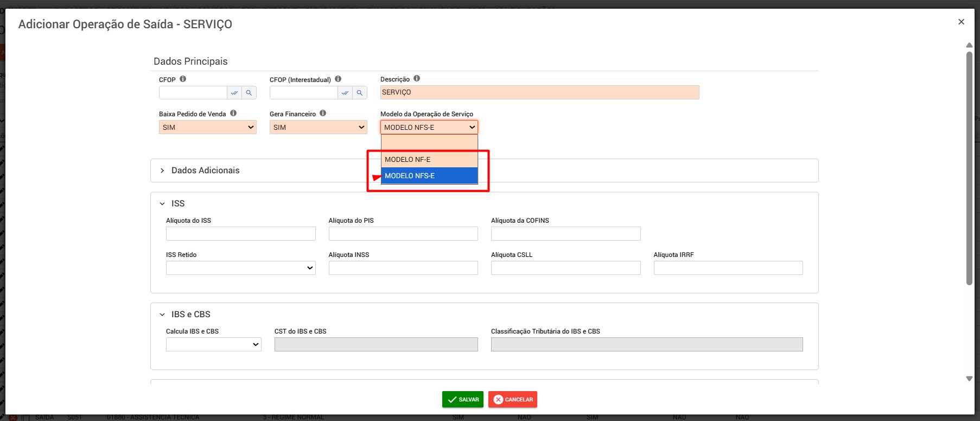The width and height of the screenshot is (980, 421).
Task: Click the CFOP (Interestadual) input field
Action: pyautogui.click(x=303, y=93)
